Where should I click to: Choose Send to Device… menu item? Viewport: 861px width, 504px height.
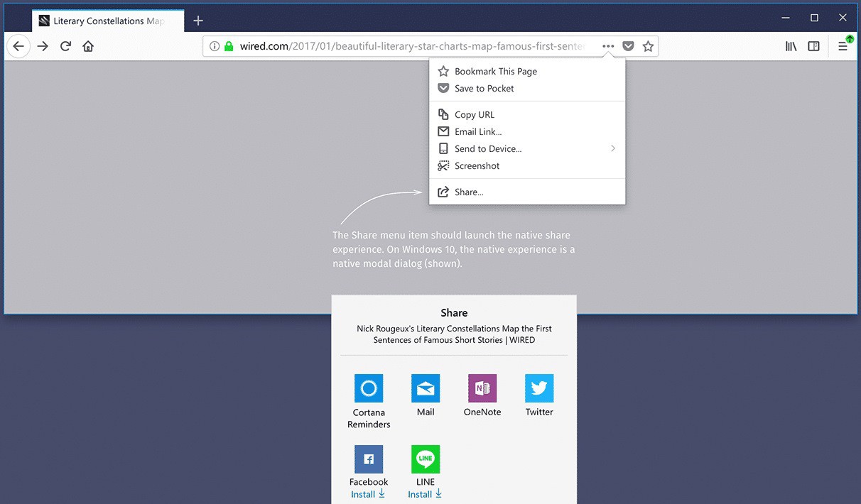[x=527, y=148]
